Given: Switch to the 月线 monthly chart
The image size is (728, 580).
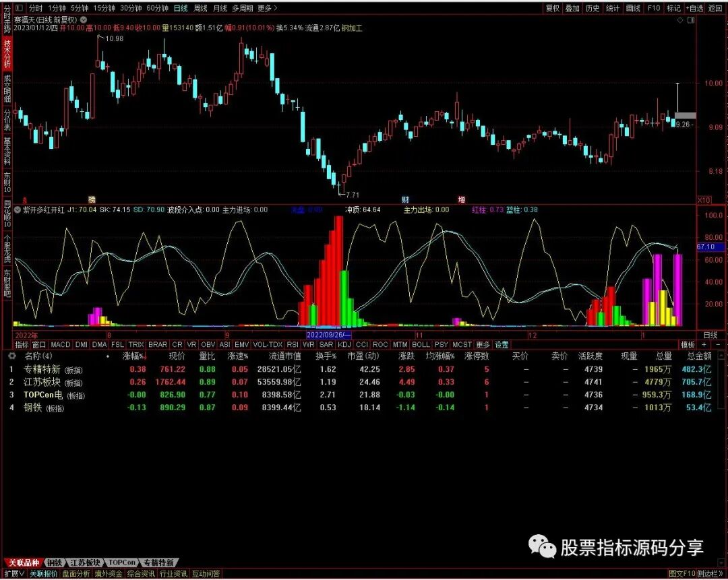Looking at the screenshot, I should pyautogui.click(x=220, y=8).
